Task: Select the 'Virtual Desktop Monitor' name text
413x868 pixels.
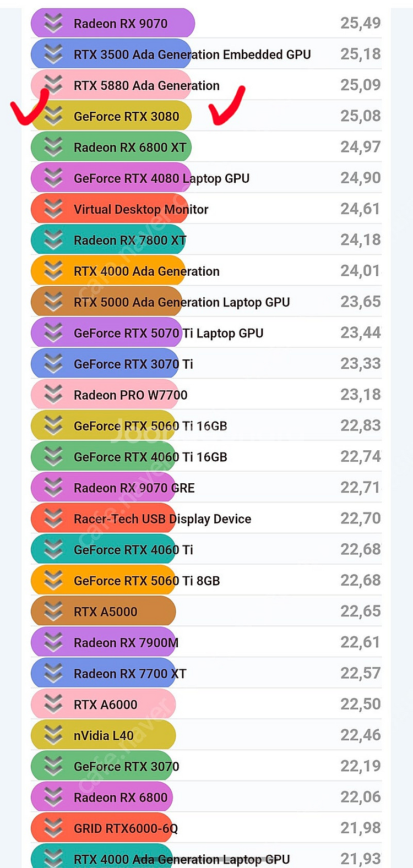Action: click(141, 210)
